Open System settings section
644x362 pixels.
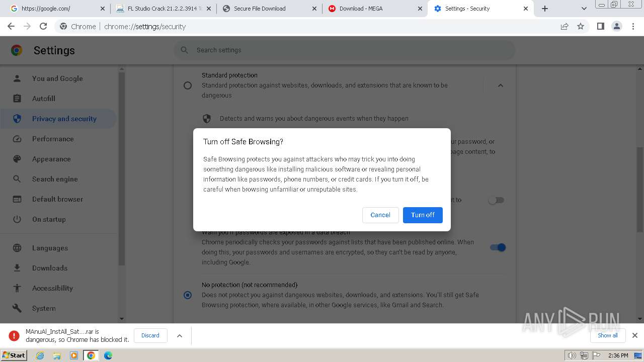click(x=44, y=308)
